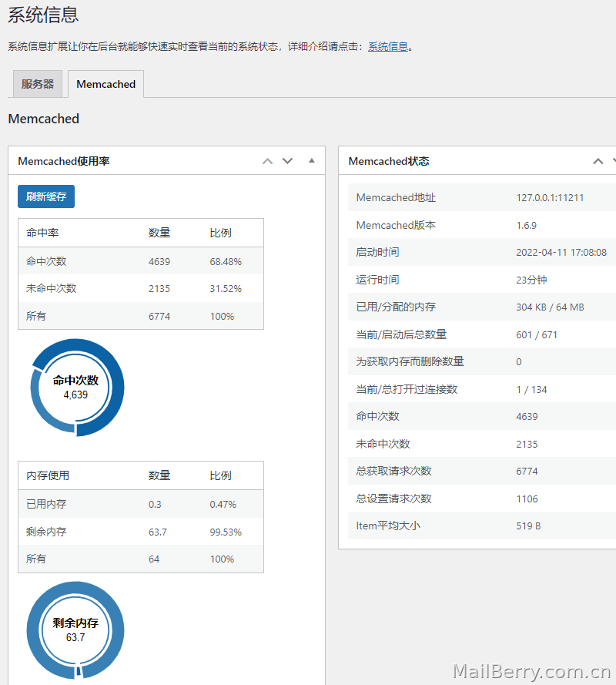Screen dimensions: 616x685
Task: Select the Memcached版本 1.6.9 value
Action: click(527, 226)
